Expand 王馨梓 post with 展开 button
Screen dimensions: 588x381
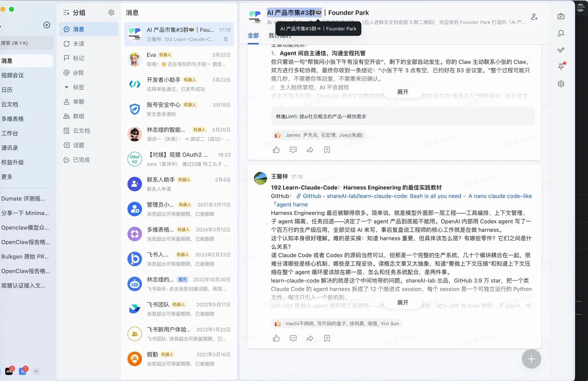coord(403,302)
